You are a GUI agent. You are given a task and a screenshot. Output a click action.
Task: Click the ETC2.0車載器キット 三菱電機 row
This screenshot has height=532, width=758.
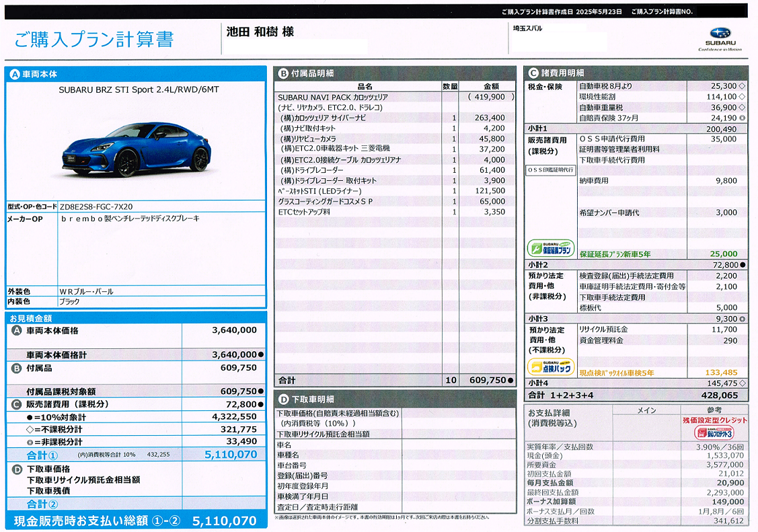[x=395, y=149]
